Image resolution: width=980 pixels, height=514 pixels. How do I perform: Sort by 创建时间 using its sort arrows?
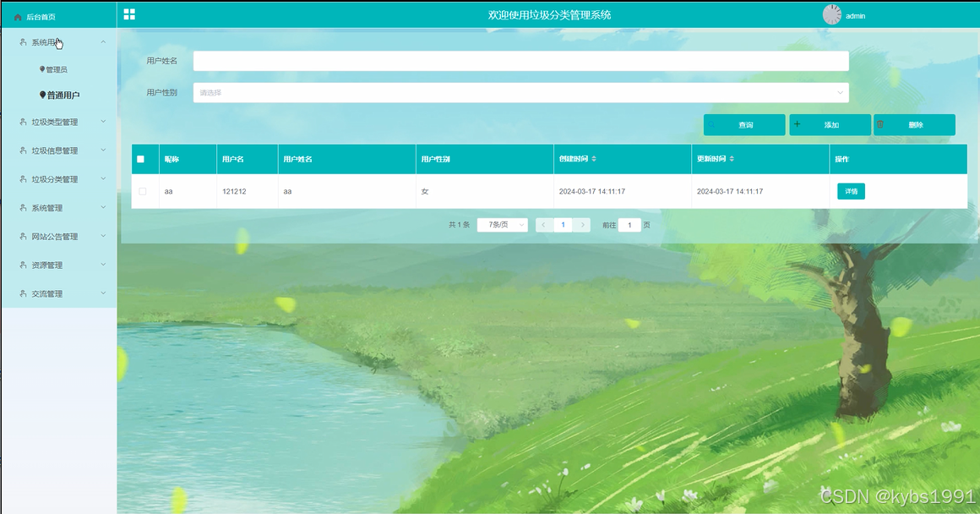(x=594, y=159)
